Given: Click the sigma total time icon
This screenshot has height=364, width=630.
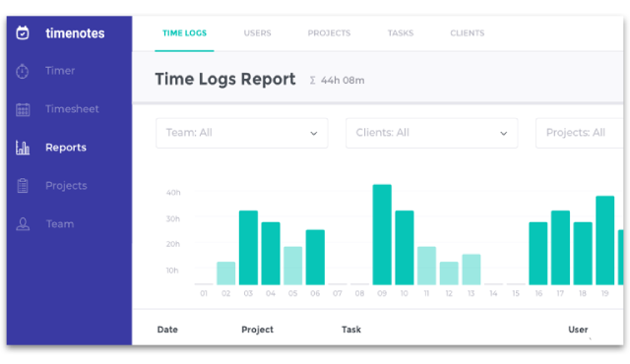Looking at the screenshot, I should pos(312,81).
